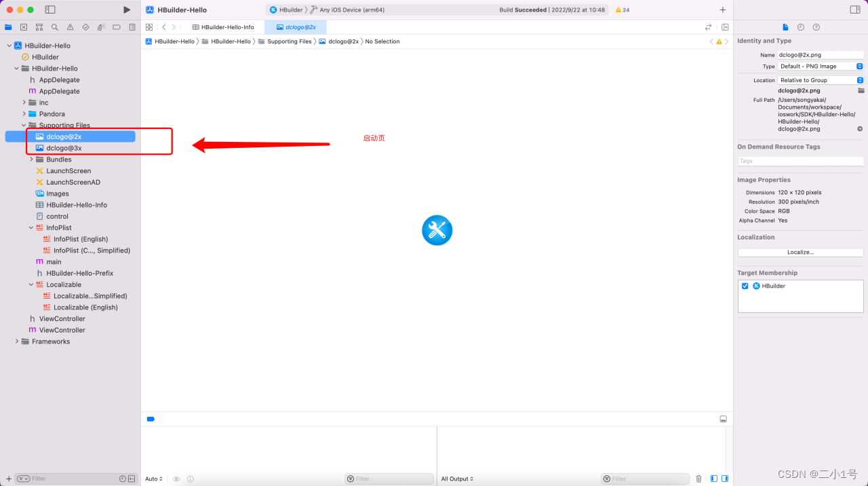This screenshot has height=486, width=868.
Task: Show the History inspector
Action: point(801,27)
